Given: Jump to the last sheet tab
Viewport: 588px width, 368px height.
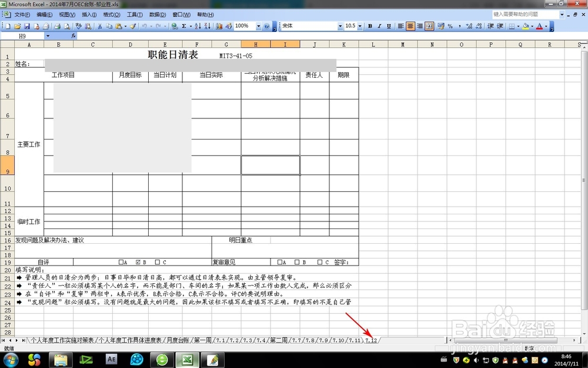Looking at the screenshot, I should 24,340.
